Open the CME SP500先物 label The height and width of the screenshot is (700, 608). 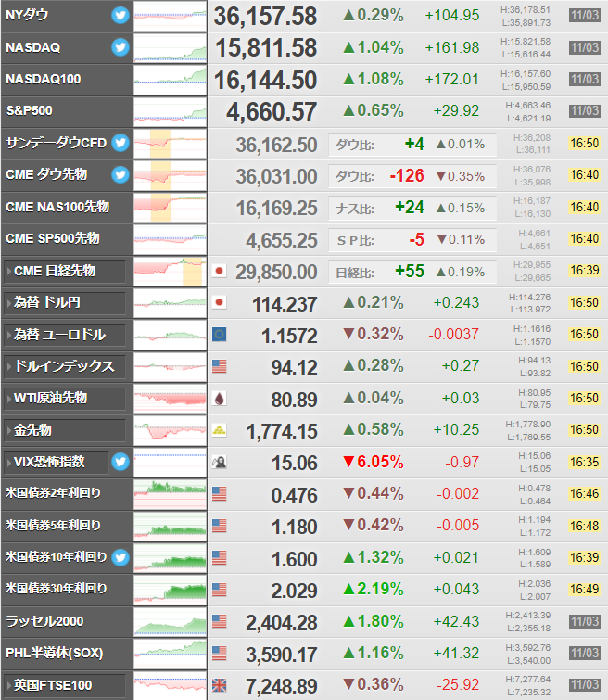[x=52, y=238]
